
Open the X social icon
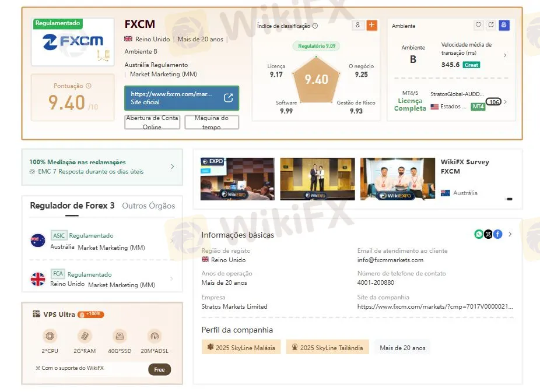(488, 234)
